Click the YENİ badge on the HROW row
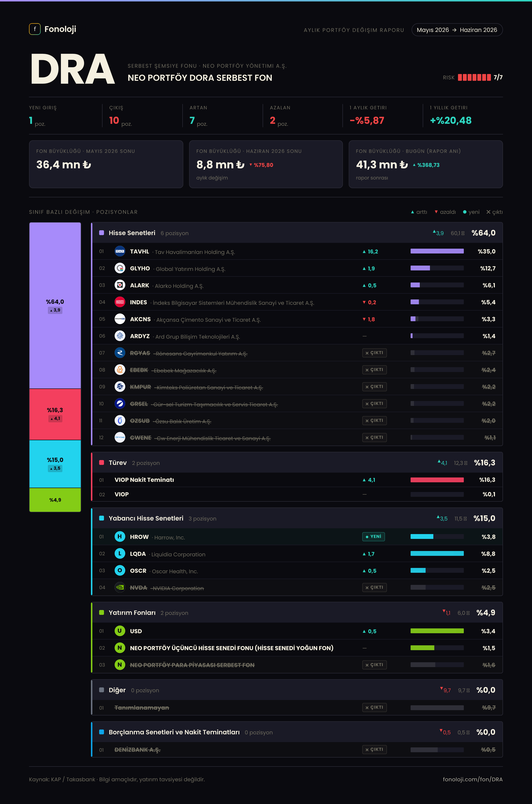The height and width of the screenshot is (804, 532). (x=373, y=537)
